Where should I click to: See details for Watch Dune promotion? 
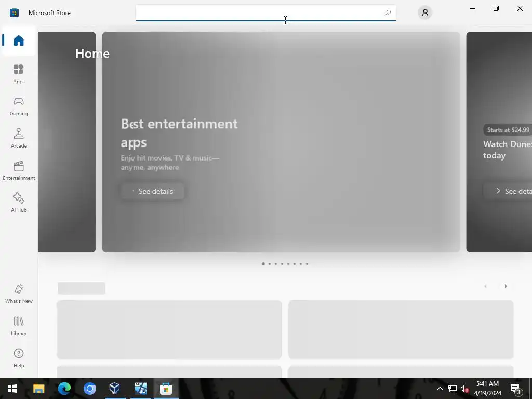pos(508,191)
